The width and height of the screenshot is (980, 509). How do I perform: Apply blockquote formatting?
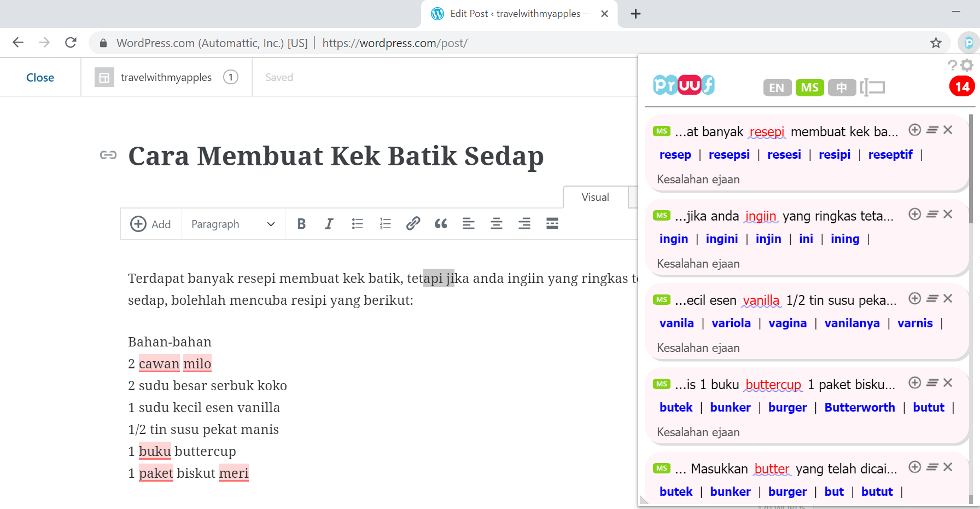[x=441, y=223]
